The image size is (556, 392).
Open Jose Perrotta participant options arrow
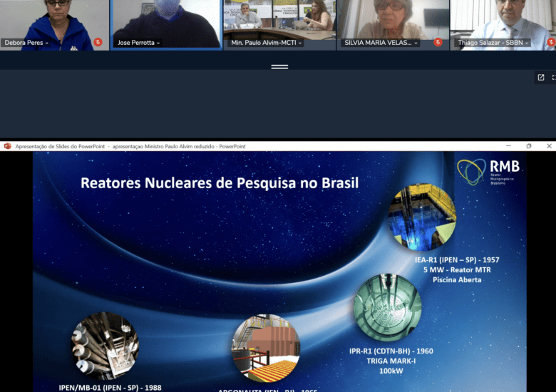[x=158, y=43]
